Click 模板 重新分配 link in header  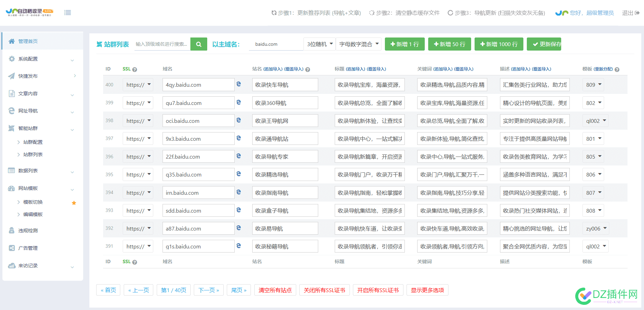pos(603,69)
